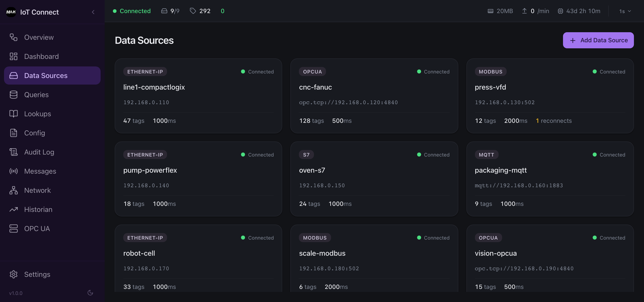The image size is (644, 302).
Task: Click the Config document icon
Action: [x=13, y=133]
